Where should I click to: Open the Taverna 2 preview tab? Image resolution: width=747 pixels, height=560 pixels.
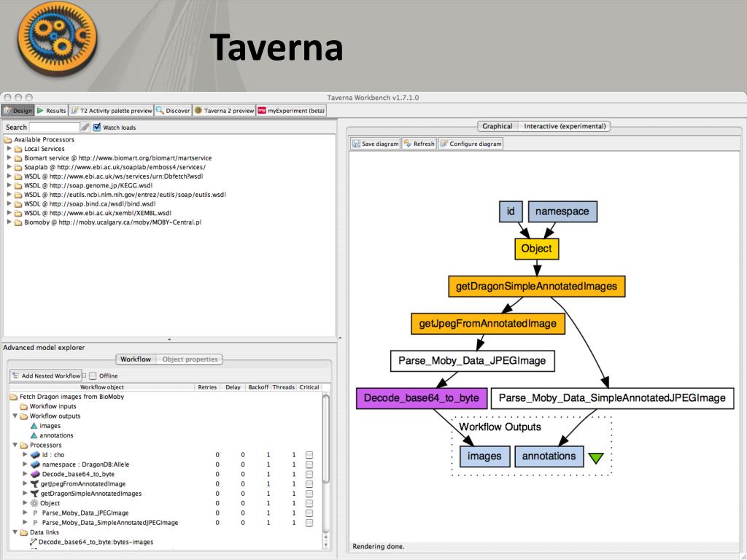224,111
